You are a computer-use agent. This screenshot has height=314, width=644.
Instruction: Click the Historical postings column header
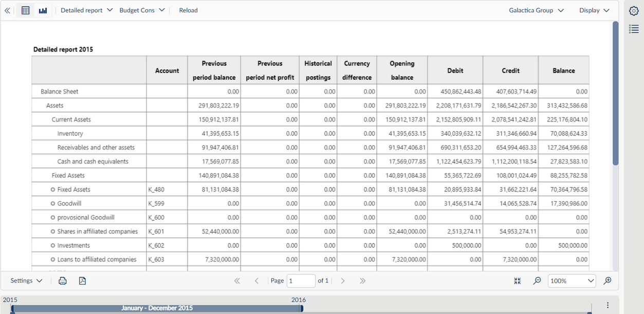point(318,71)
